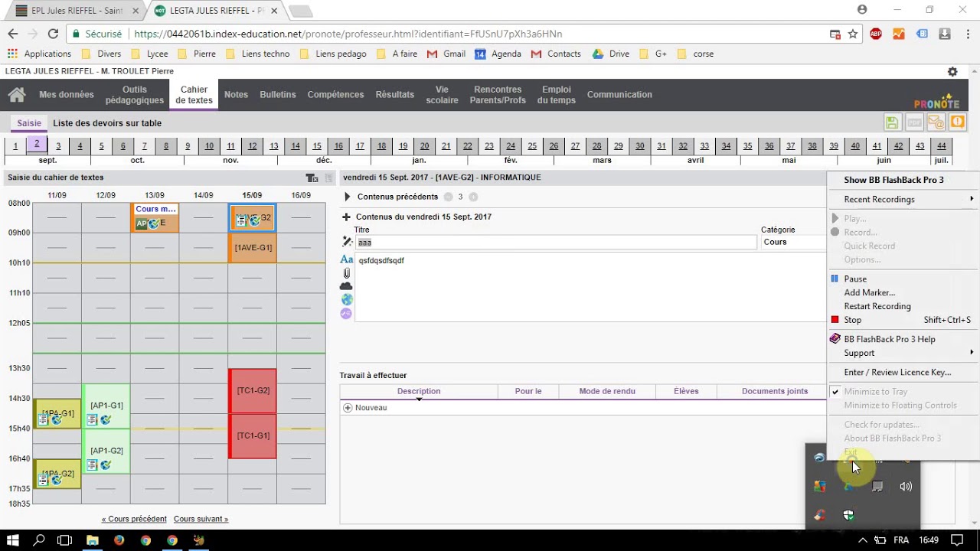The image size is (980, 551).
Task: Open the Recent Recordings submenu
Action: [x=903, y=199]
